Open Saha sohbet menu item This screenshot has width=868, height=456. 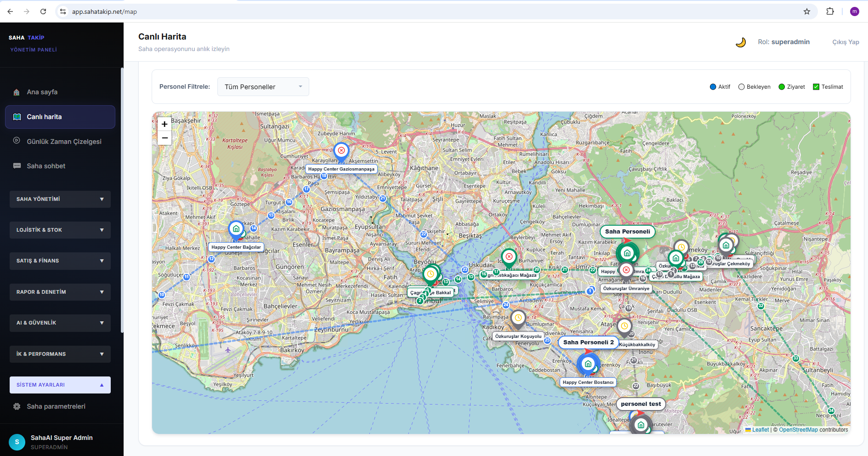[60, 166]
